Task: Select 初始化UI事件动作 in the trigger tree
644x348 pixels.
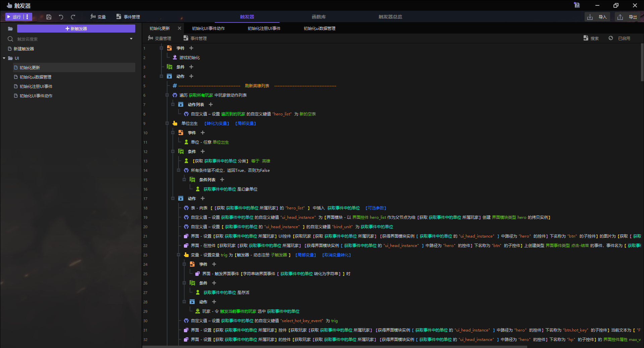Action: (x=36, y=96)
